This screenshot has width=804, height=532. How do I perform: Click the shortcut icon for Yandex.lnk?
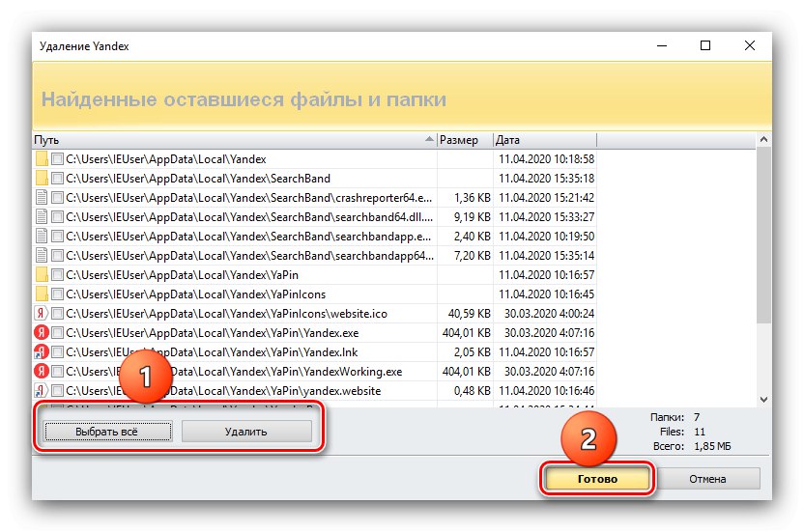(42, 352)
